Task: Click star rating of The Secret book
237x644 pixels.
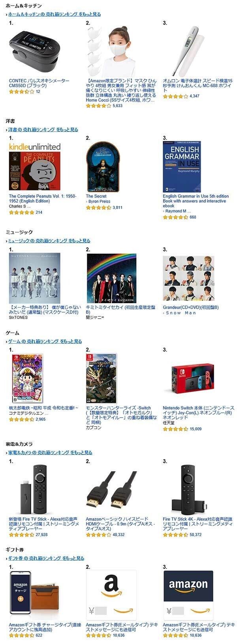Action: tap(99, 207)
